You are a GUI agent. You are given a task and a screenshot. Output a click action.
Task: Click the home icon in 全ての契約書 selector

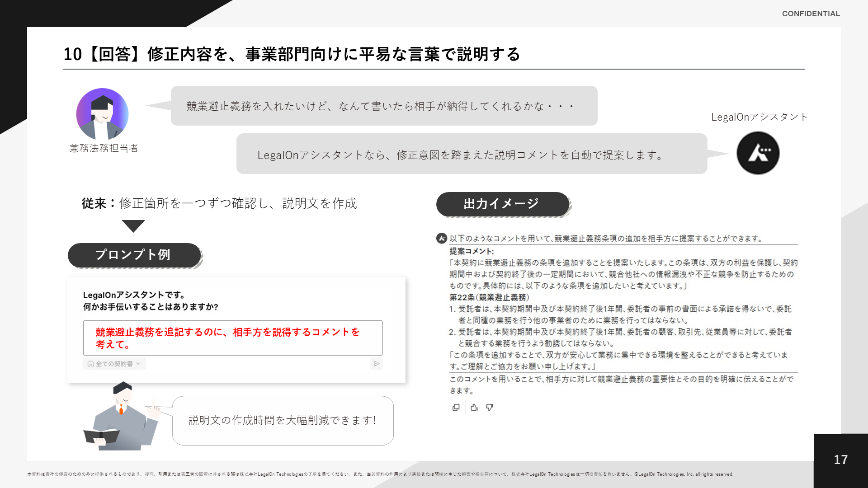pos(90,364)
